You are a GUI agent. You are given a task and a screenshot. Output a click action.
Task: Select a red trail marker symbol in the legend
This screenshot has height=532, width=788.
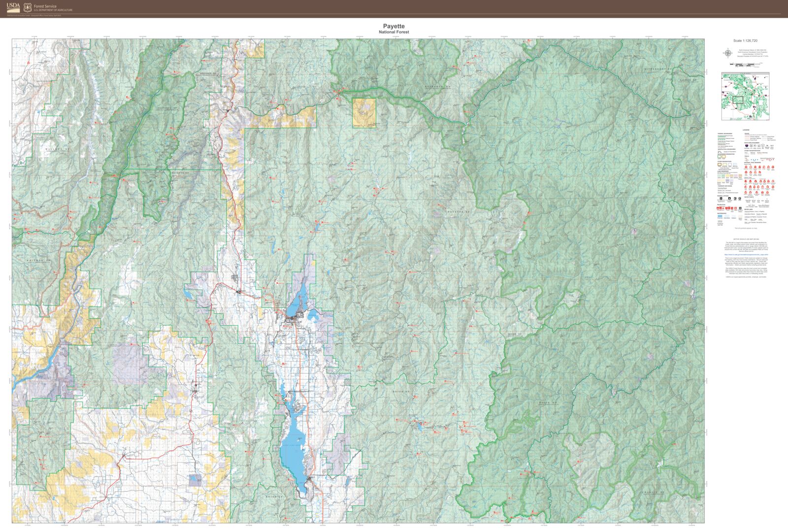click(746, 167)
